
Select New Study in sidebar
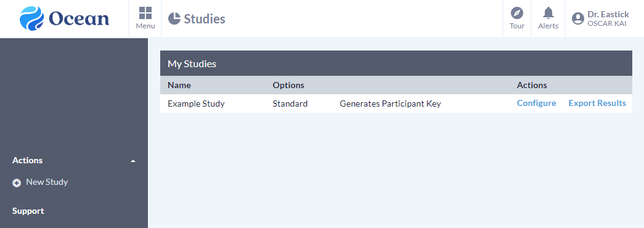click(47, 182)
